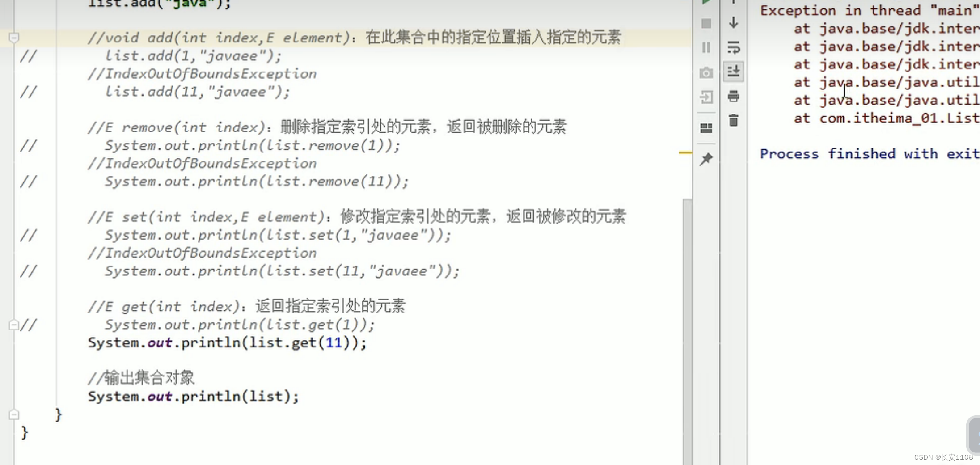Toggle scroll to end of console
Viewport: 980px width, 465px height.
[734, 71]
